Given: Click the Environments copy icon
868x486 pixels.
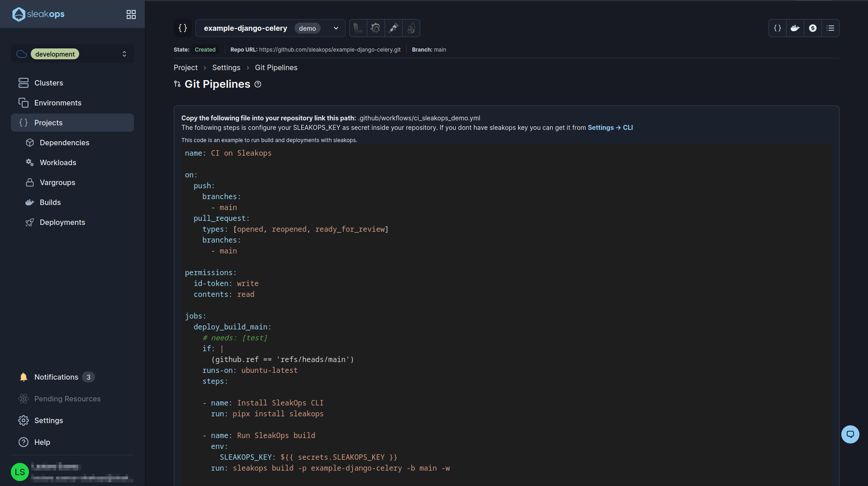Looking at the screenshot, I should pos(24,103).
